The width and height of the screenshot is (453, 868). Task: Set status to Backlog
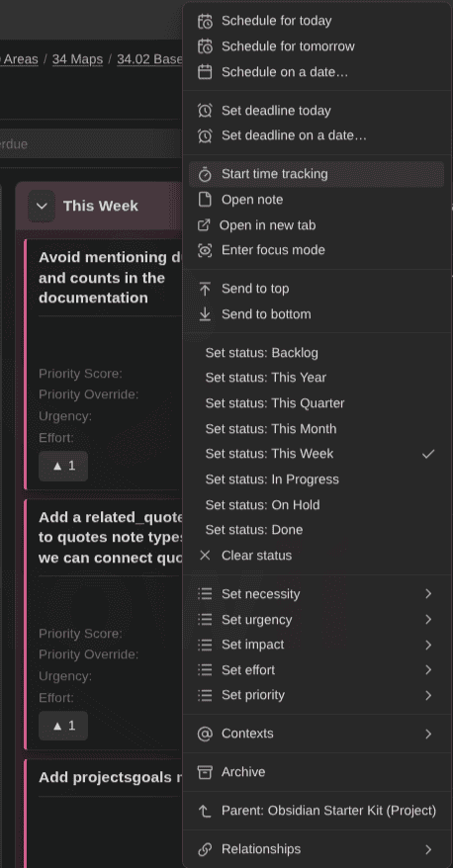[317, 353]
